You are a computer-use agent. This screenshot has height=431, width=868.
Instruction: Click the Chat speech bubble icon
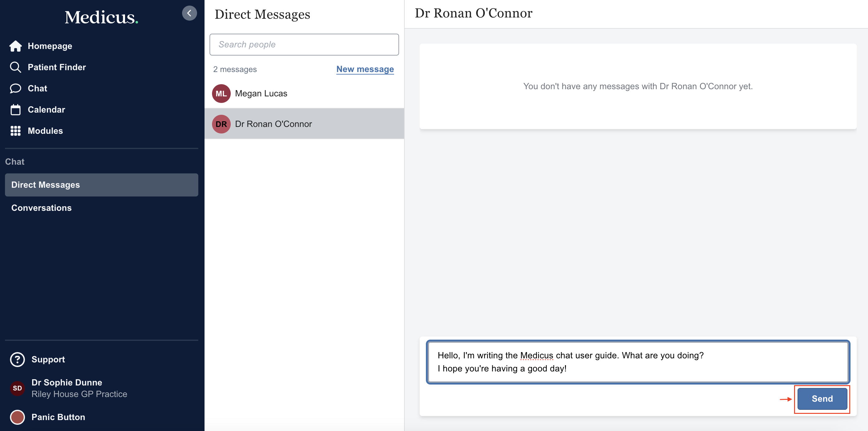[x=16, y=88]
